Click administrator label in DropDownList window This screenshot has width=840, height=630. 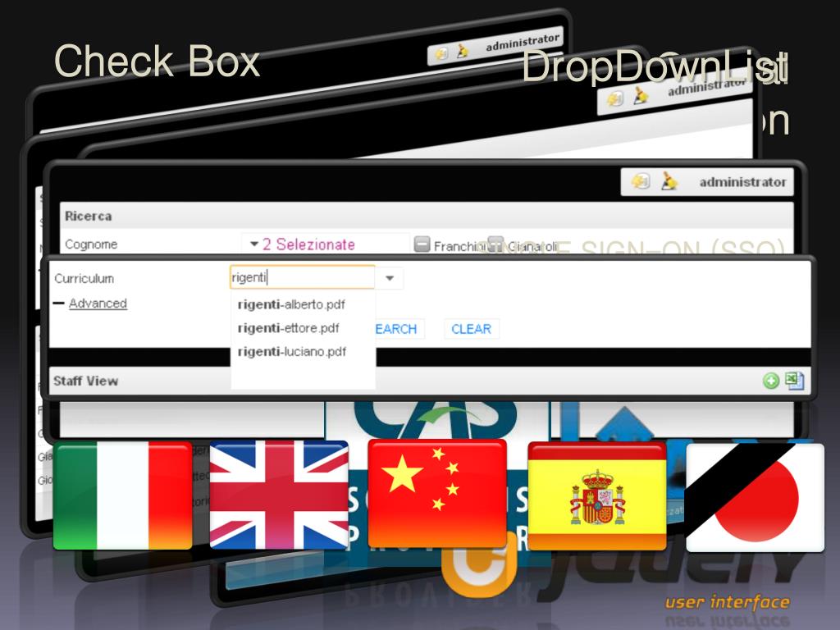706,88
